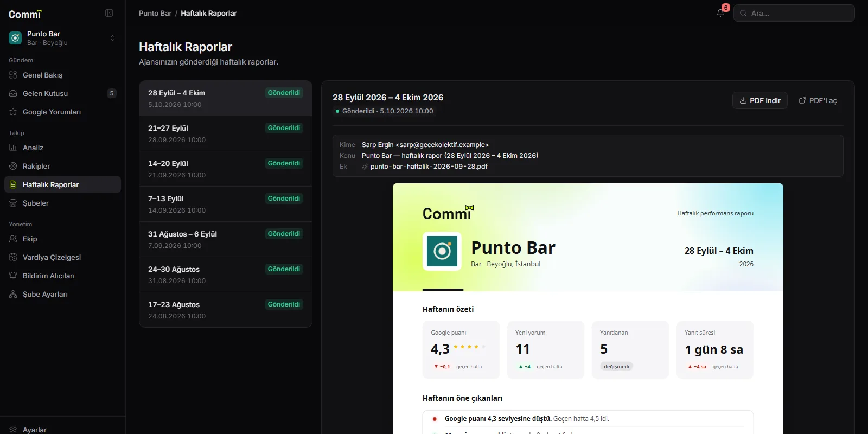Download report with PDF indir
The width and height of the screenshot is (868, 434).
pos(759,100)
